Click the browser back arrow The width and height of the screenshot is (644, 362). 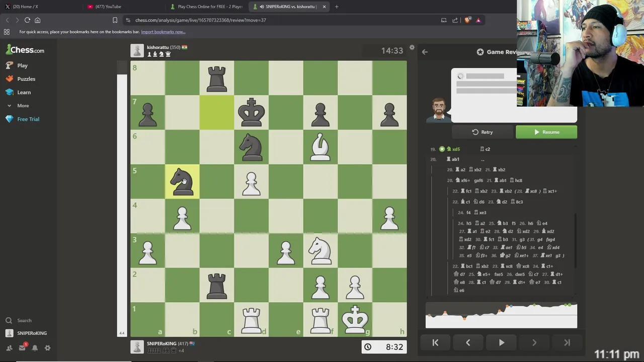pyautogui.click(x=7, y=20)
